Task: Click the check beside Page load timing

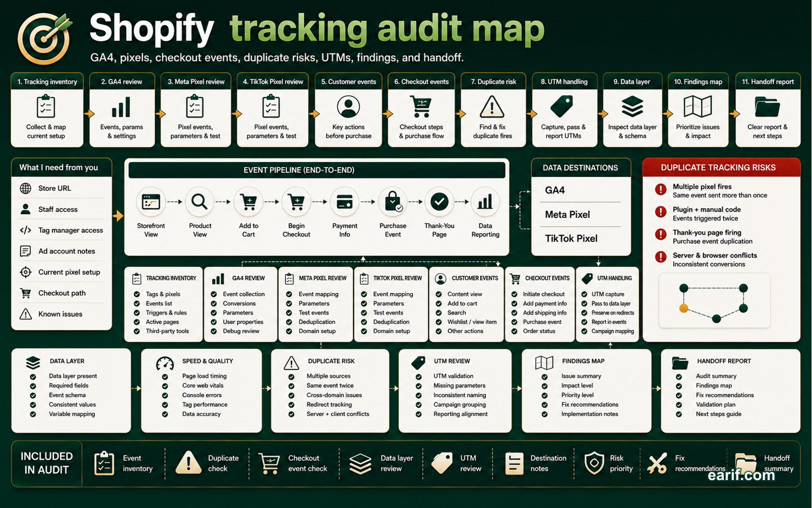Action: click(x=165, y=376)
